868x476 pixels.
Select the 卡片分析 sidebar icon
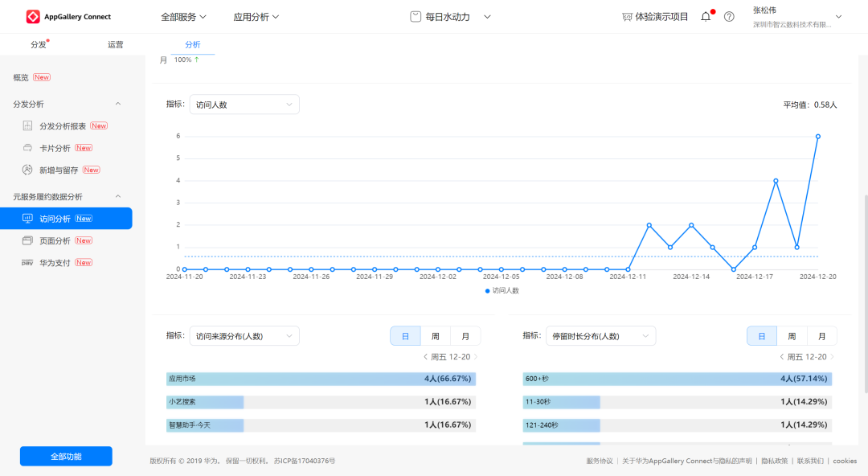(x=27, y=148)
